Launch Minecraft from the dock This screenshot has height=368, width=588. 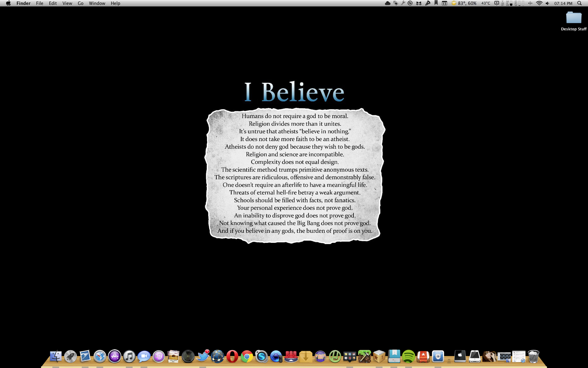coord(364,356)
